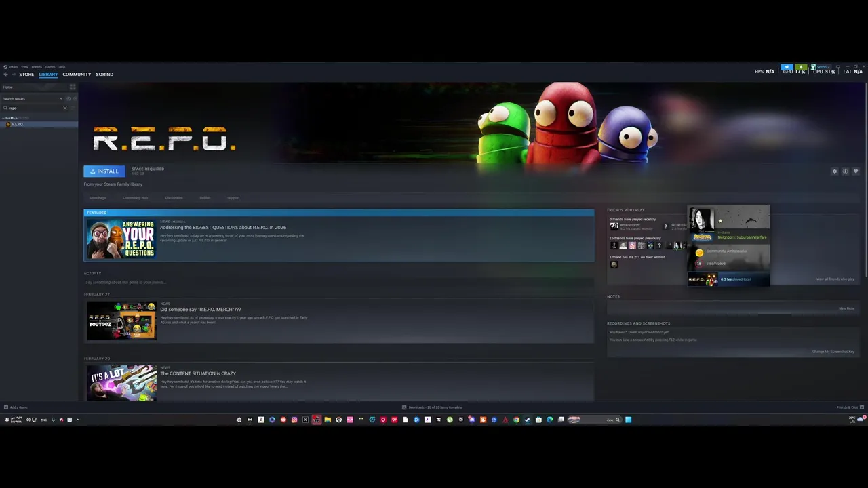
Task: Open the Help menu
Action: point(62,67)
